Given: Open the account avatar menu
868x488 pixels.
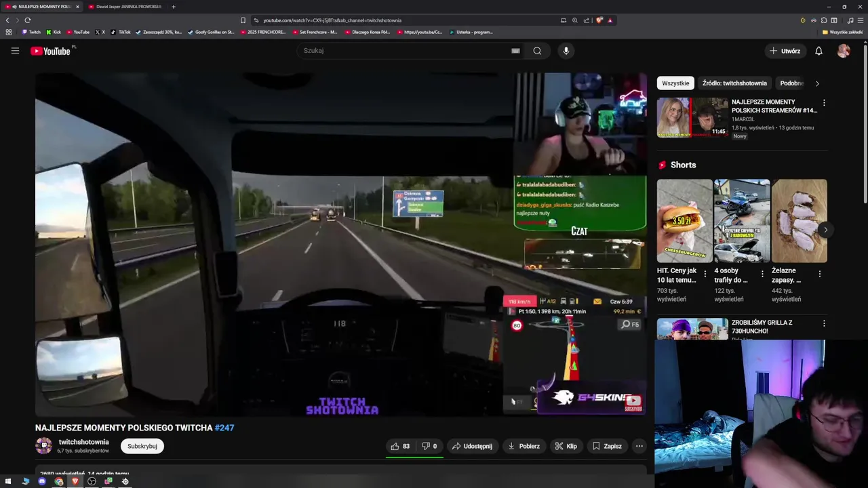Looking at the screenshot, I should (x=844, y=51).
